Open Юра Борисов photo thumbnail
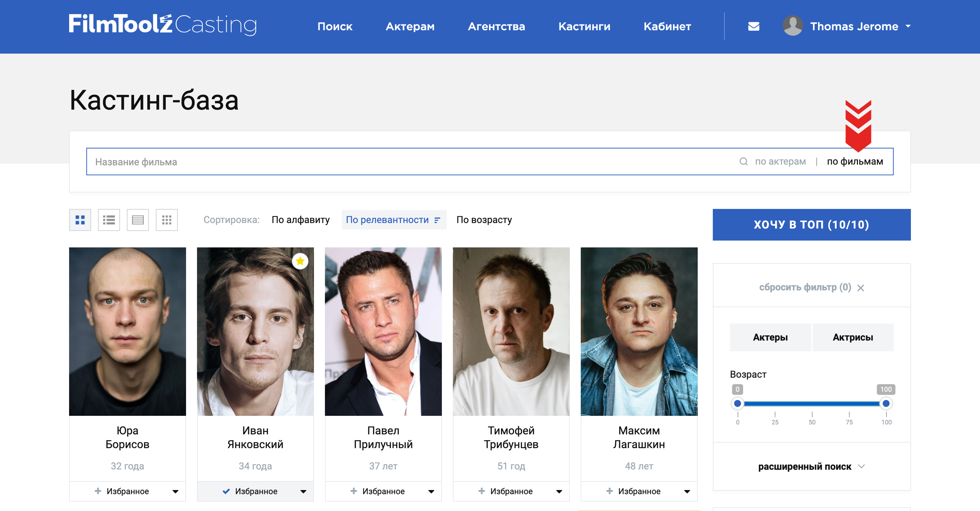Image resolution: width=980 pixels, height=511 pixels. pyautogui.click(x=128, y=332)
